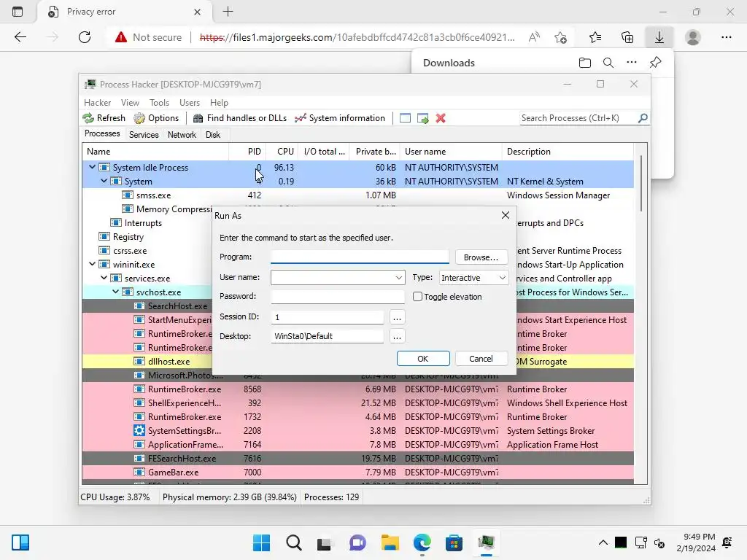Sort processes by the PID column header
747x560 pixels.
coord(247,152)
